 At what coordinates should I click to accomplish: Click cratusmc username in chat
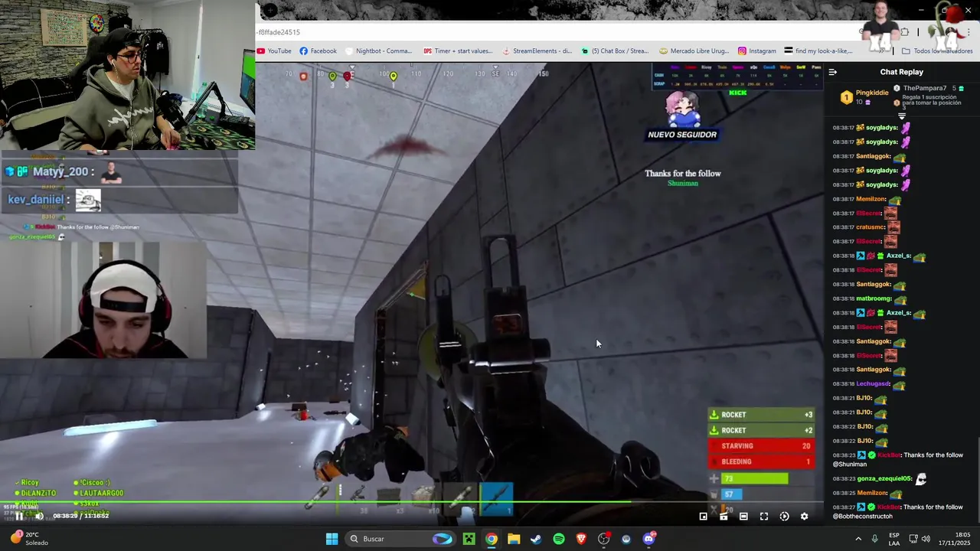(x=871, y=227)
